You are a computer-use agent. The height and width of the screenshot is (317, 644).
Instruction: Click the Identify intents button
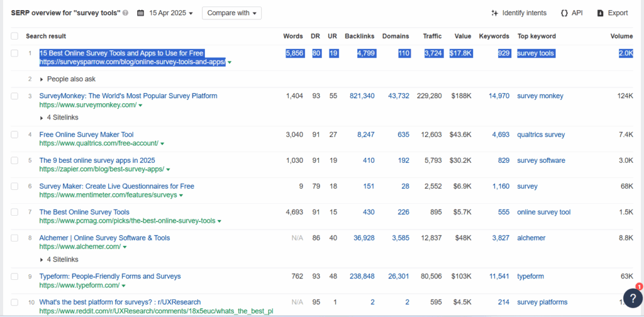519,13
